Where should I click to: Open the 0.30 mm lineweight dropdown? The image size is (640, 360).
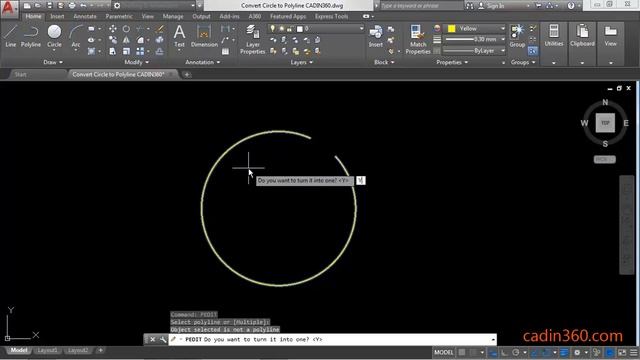(475, 40)
